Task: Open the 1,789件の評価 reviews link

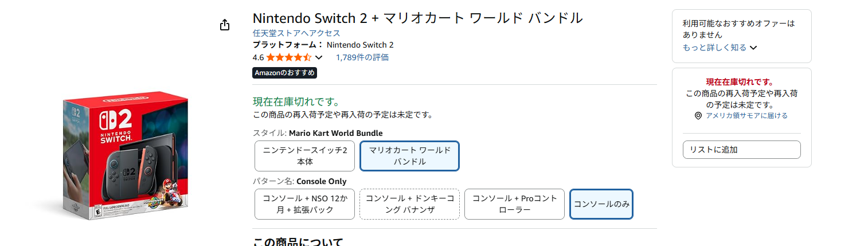Action: [x=362, y=57]
